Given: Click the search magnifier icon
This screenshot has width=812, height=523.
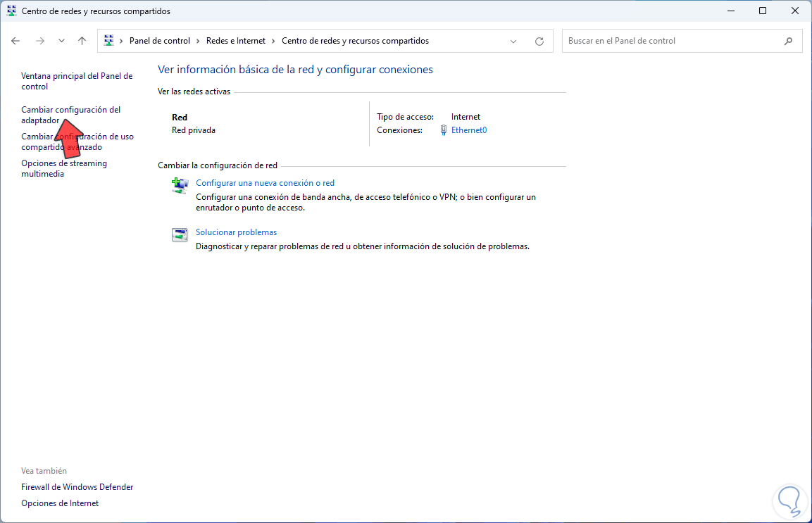Looking at the screenshot, I should (x=788, y=41).
